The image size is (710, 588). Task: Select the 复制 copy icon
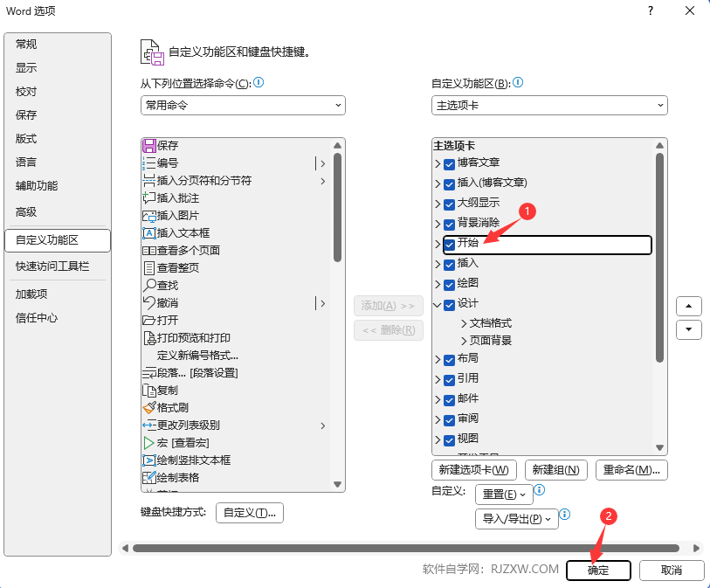pyautogui.click(x=149, y=390)
